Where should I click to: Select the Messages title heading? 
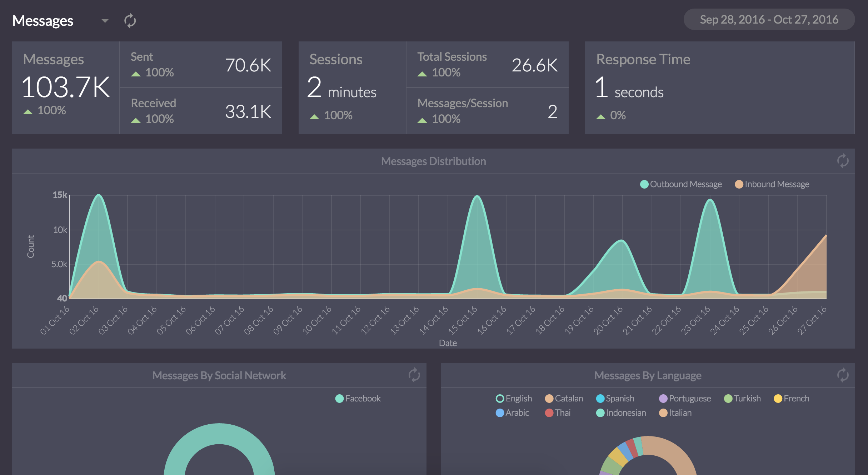43,21
